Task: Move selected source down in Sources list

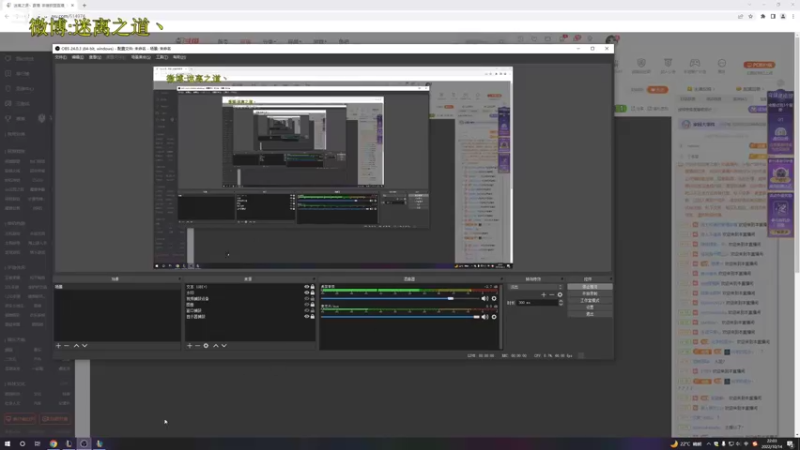Action: [x=224, y=345]
